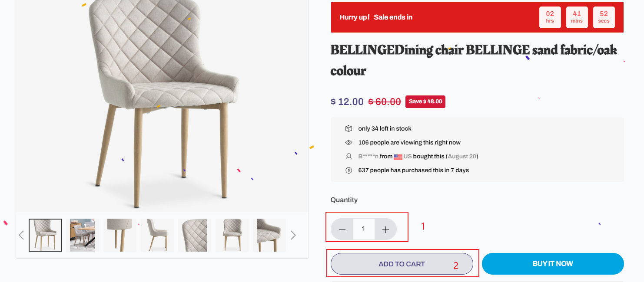Viewport: 644px width, 282px height.
Task: Click the Save $48.00 badge
Action: pos(425,102)
